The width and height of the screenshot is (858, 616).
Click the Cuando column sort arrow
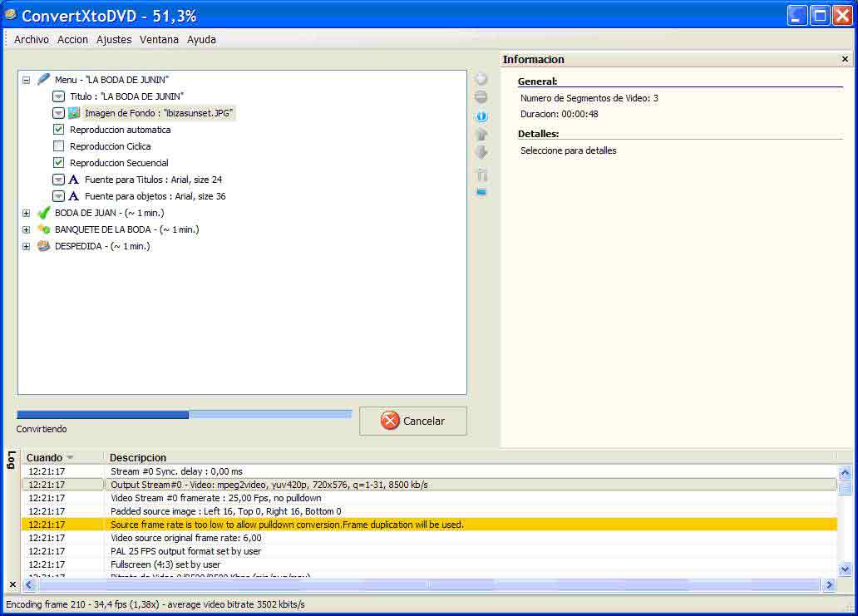click(x=70, y=457)
